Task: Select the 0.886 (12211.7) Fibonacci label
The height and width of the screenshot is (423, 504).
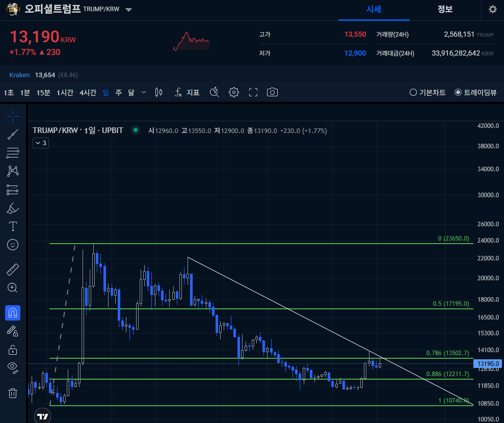Action: 447,374
